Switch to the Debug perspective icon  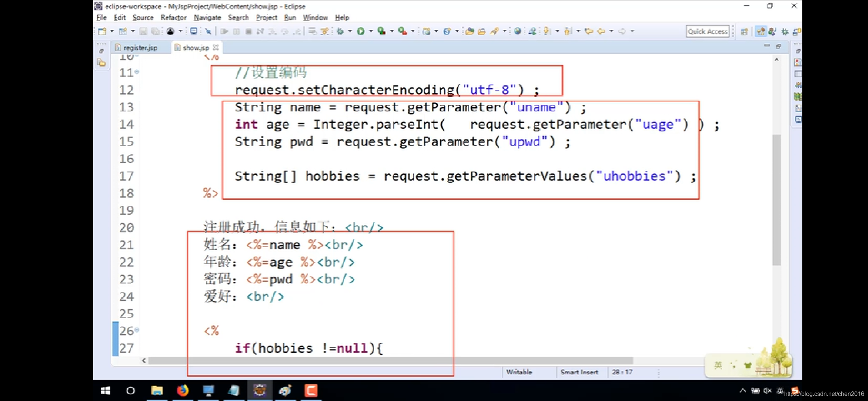pos(785,32)
